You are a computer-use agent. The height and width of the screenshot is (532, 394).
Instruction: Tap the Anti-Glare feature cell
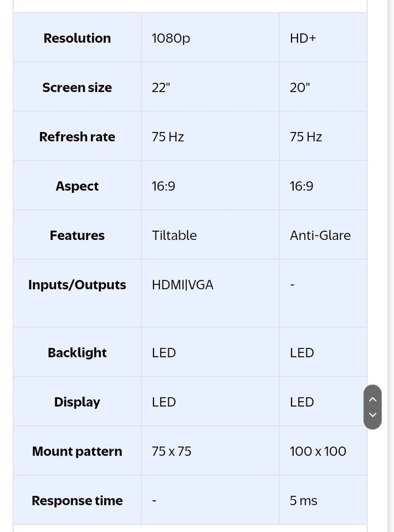point(320,236)
